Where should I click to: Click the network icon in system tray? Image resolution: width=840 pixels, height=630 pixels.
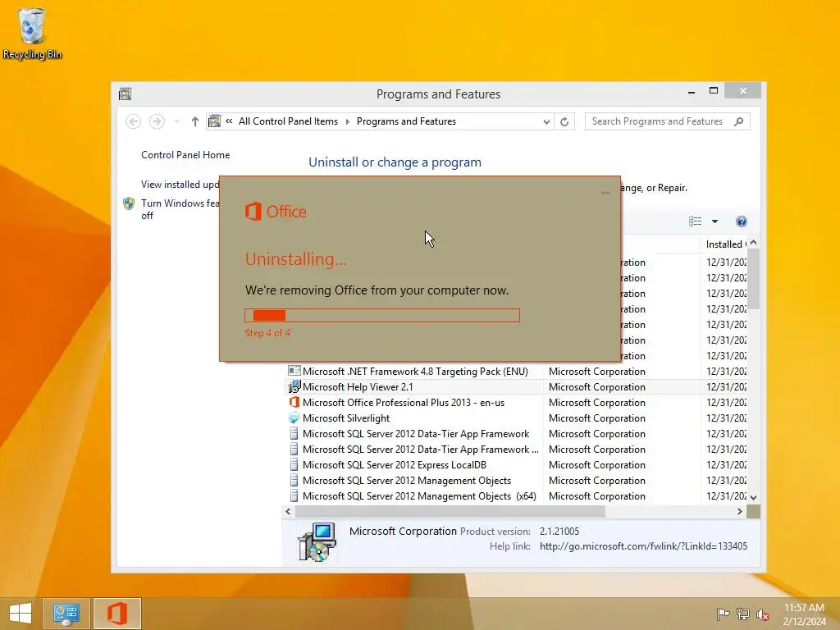[x=743, y=614]
